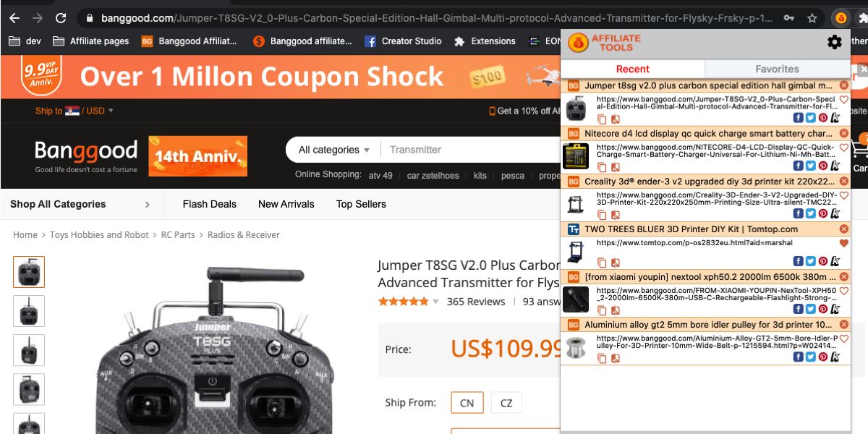Screen dimensions: 868x434
Task: Share Nitecore D4 charger on Facebook
Action: point(799,166)
